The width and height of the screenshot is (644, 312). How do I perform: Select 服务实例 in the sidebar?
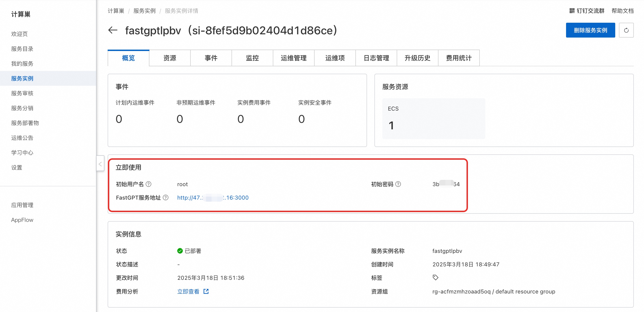22,78
